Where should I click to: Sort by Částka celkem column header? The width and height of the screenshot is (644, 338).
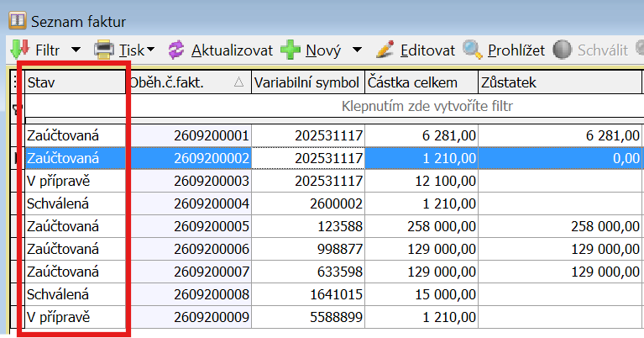421,82
